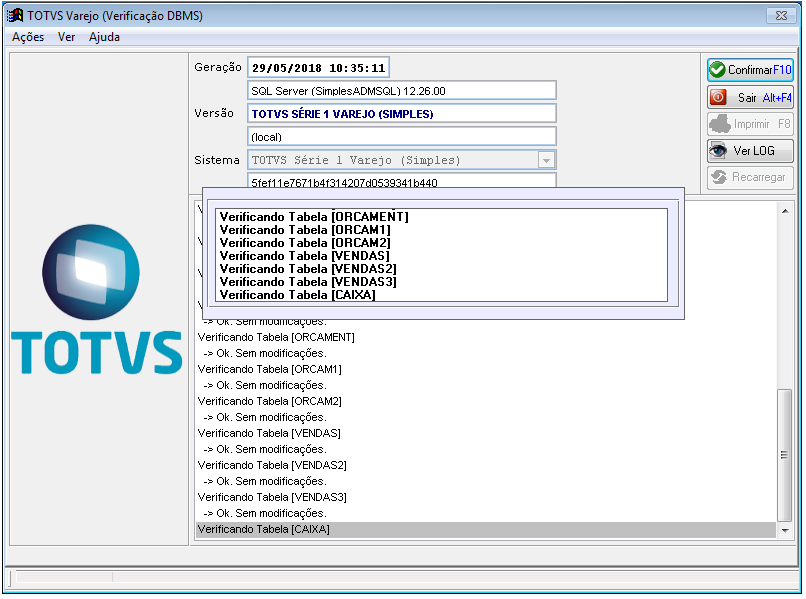Click log scrollbar down arrow
This screenshot has width=806, height=599.
784,530
